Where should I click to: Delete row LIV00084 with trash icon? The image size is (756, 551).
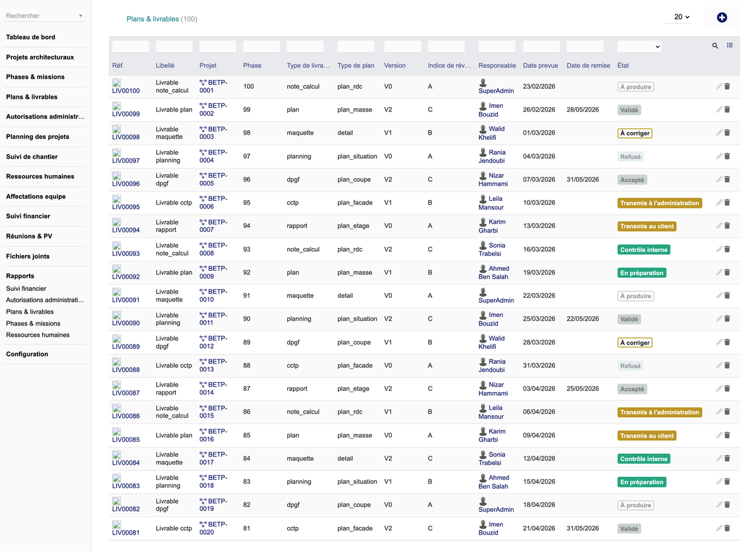click(x=727, y=459)
